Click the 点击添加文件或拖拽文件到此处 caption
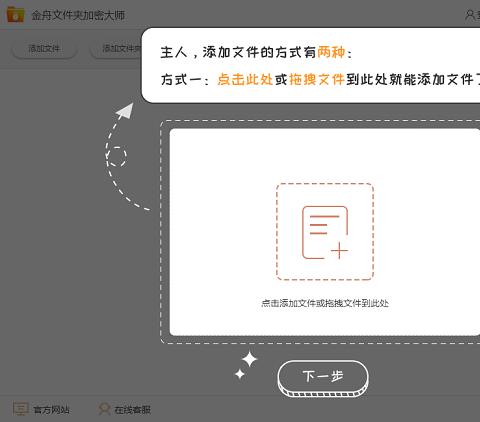 click(x=325, y=303)
